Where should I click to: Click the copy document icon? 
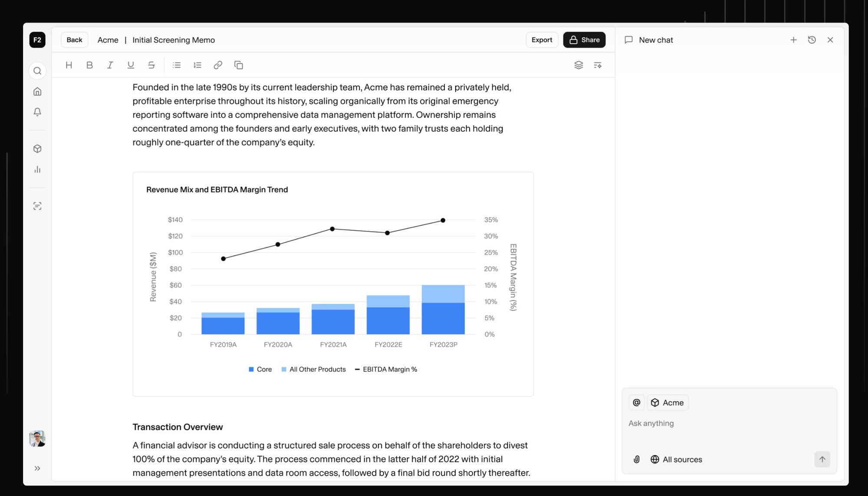(x=239, y=65)
